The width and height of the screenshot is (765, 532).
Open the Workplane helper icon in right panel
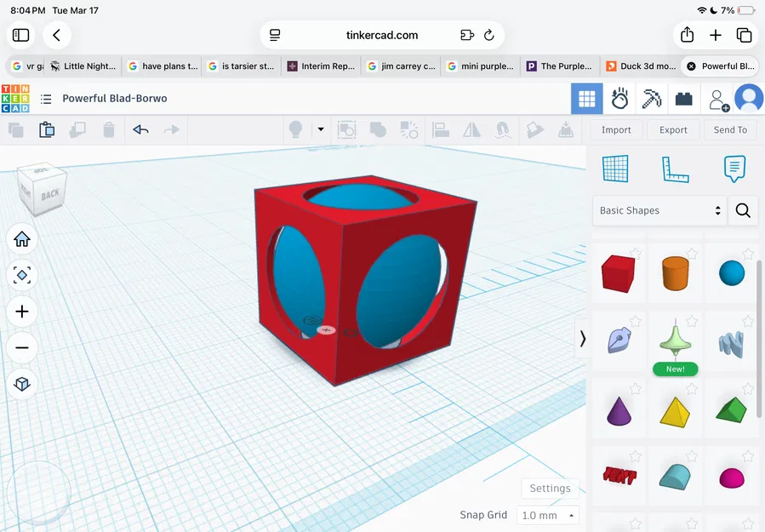(616, 168)
